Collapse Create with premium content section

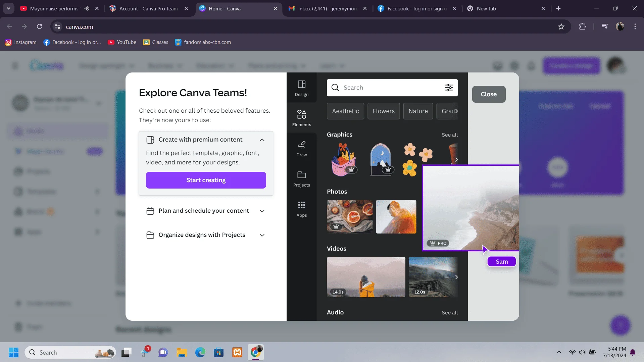click(262, 140)
